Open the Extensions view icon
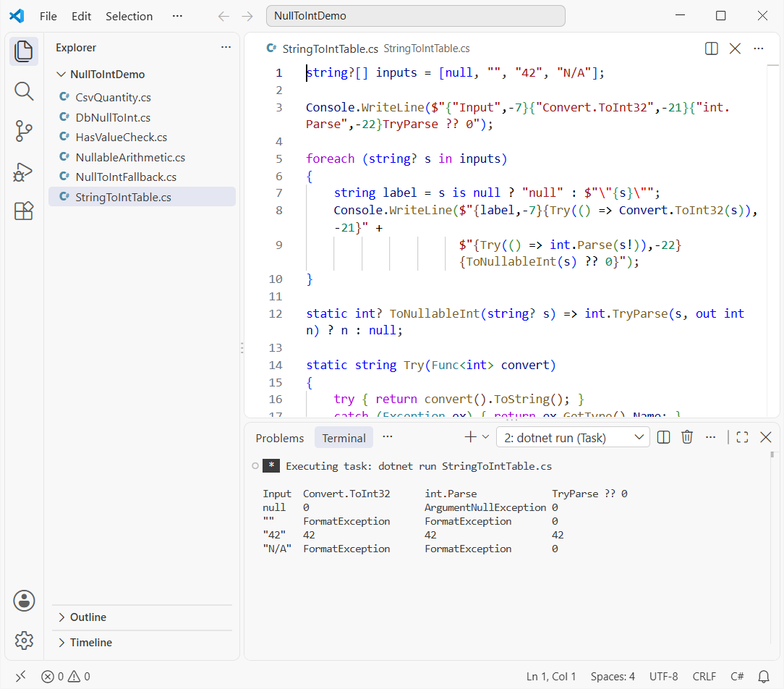Viewport: 784px width, 689px height. coord(23,211)
